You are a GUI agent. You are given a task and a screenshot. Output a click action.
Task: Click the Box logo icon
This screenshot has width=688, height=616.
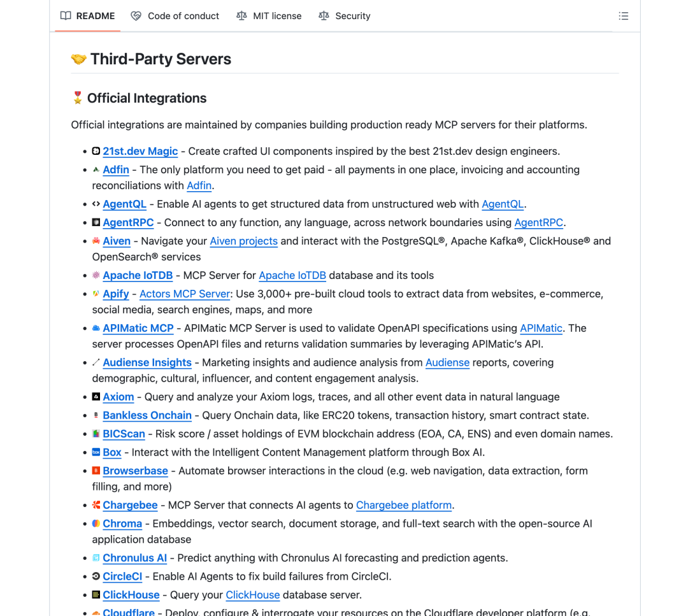(x=96, y=452)
